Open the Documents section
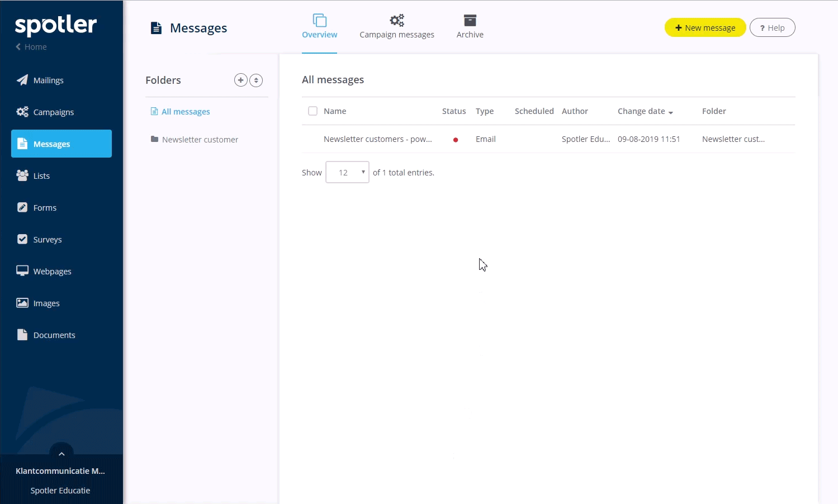Image resolution: width=838 pixels, height=504 pixels. 54,335
